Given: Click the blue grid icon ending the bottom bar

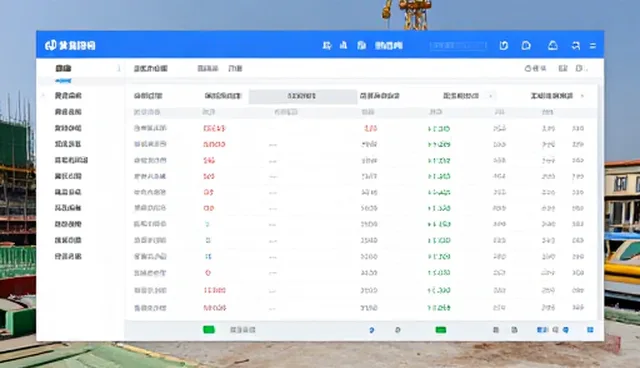Looking at the screenshot, I should click(x=590, y=330).
